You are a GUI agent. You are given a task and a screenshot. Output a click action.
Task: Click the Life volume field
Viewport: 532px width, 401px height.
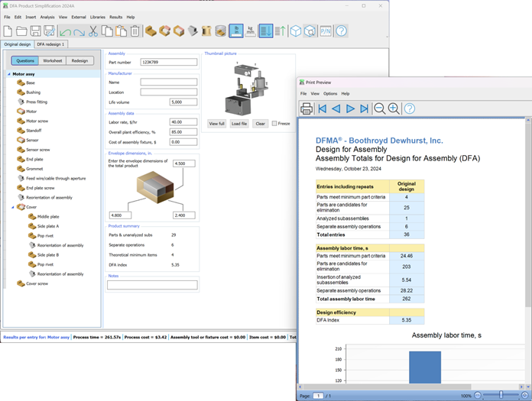pos(183,102)
